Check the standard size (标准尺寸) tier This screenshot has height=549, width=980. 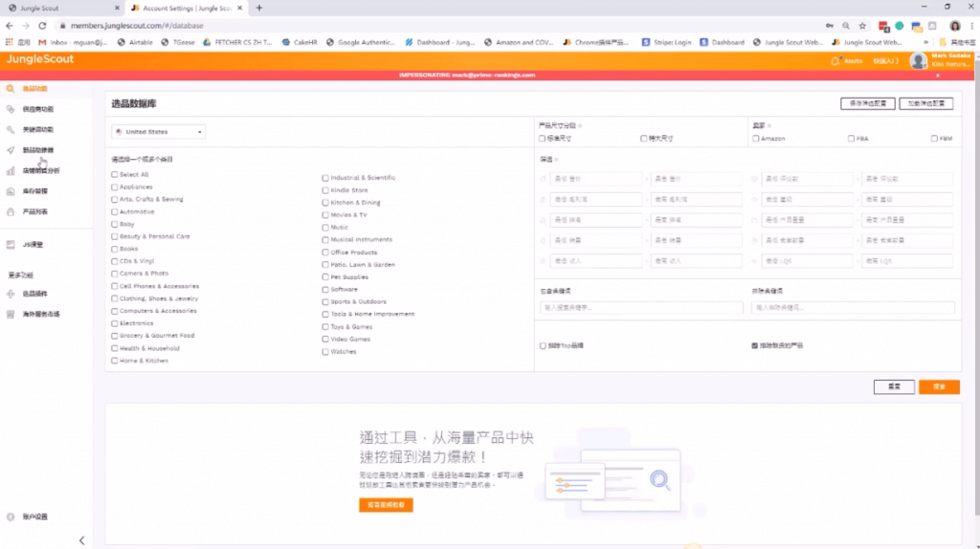coord(542,139)
